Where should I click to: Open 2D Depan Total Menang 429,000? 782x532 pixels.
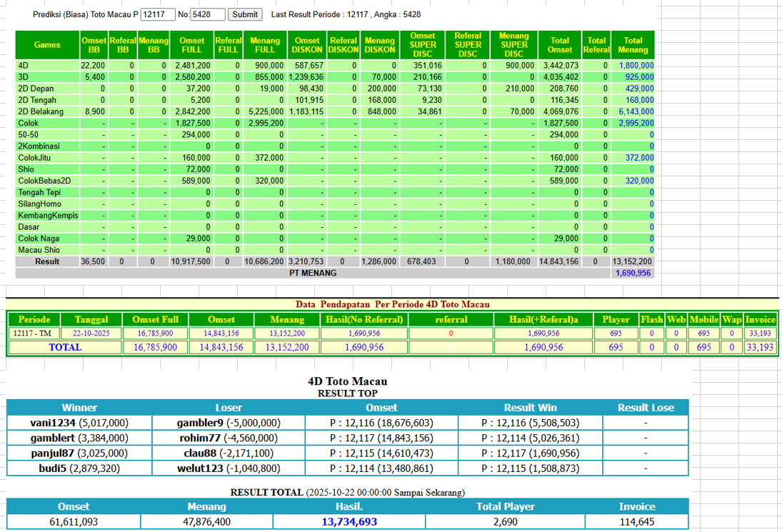pos(639,89)
